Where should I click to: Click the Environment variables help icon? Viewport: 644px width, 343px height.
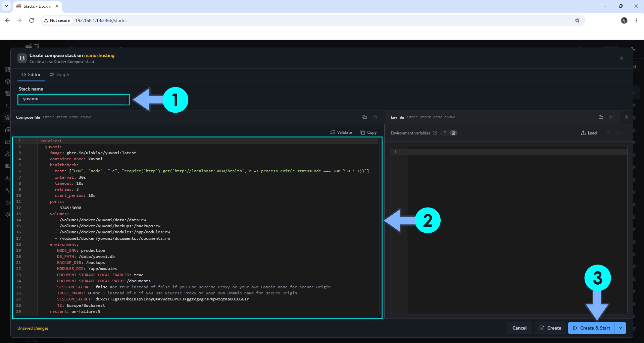click(435, 133)
